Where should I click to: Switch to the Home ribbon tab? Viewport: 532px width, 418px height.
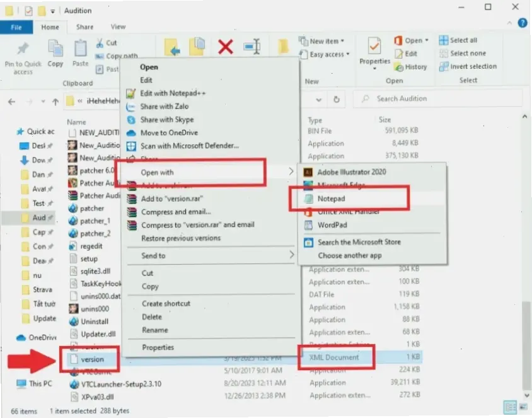point(50,27)
